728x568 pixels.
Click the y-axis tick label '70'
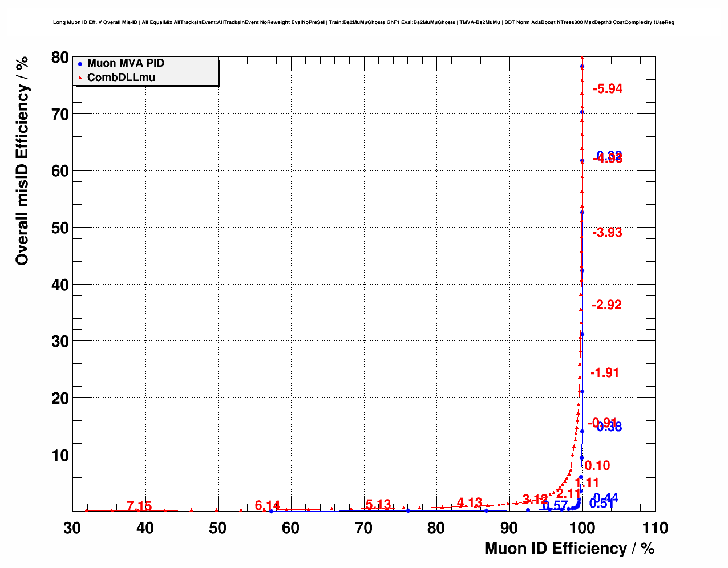pos(59,115)
